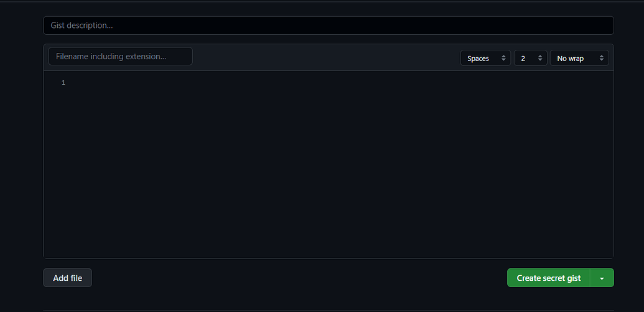This screenshot has height=312, width=644.
Task: Click the Create secret gist button
Action: pyautogui.click(x=549, y=278)
